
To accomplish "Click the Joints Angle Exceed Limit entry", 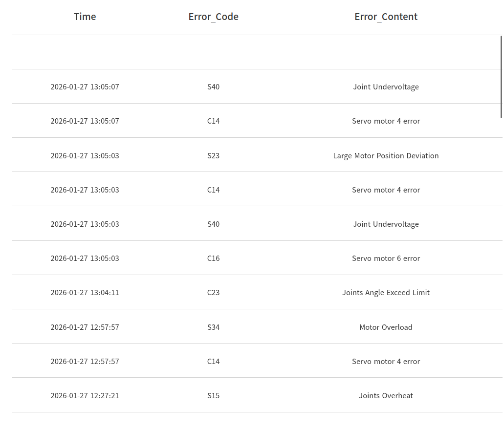I will point(386,293).
